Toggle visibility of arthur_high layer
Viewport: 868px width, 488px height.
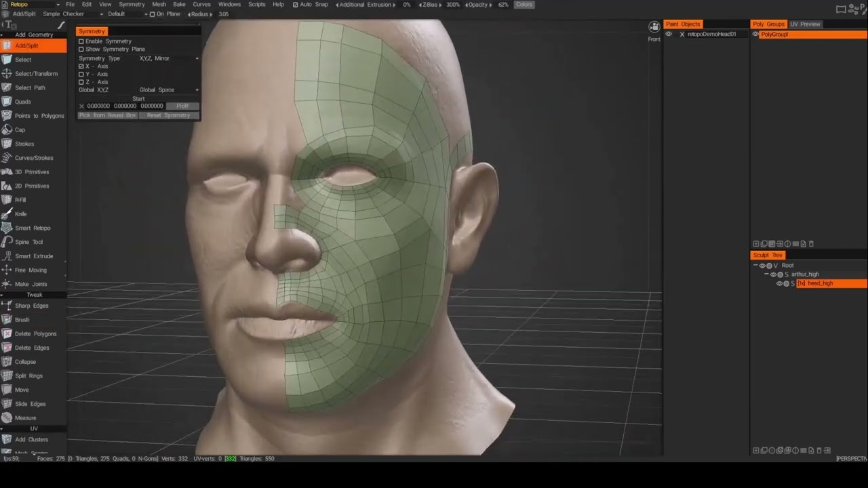tap(773, 274)
